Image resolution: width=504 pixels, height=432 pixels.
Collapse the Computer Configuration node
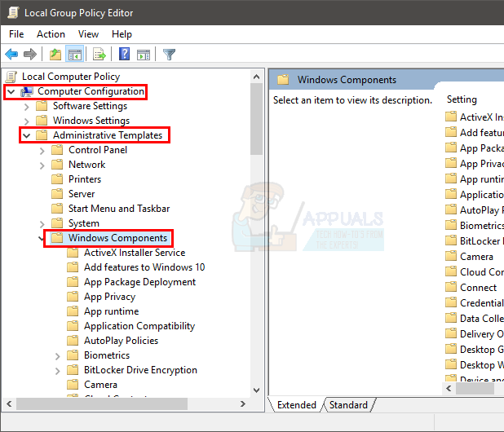tap(11, 91)
